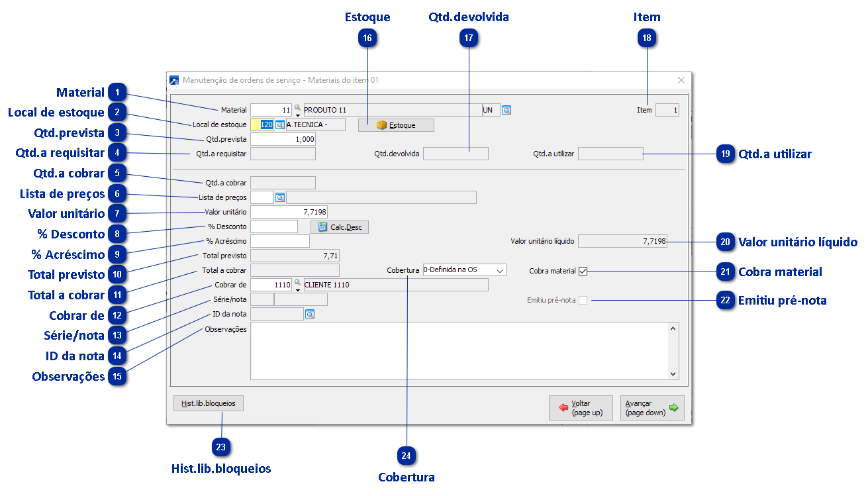Focus the Local de estoque code field

pos(262,124)
